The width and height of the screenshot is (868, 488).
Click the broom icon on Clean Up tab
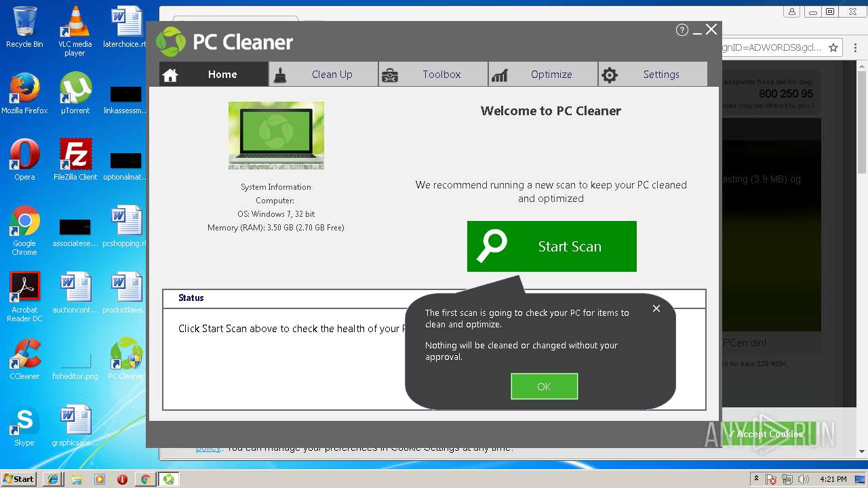[x=279, y=75]
